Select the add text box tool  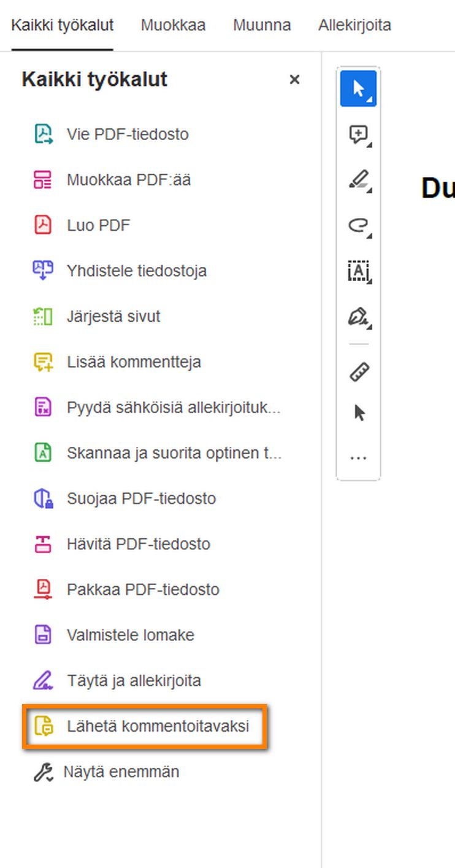click(358, 271)
